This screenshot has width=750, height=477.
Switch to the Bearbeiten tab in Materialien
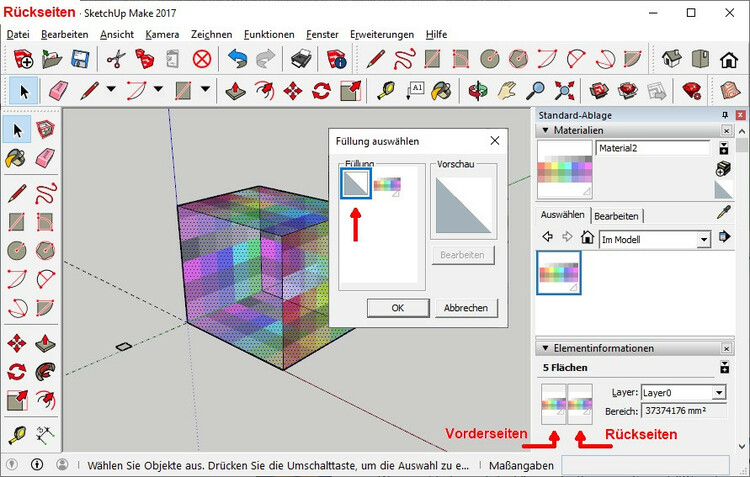coord(616,215)
